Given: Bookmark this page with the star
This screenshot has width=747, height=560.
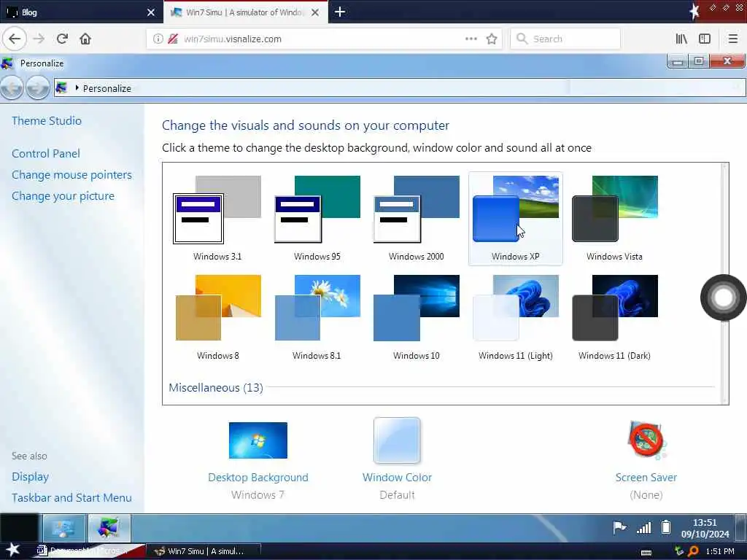Looking at the screenshot, I should point(492,39).
